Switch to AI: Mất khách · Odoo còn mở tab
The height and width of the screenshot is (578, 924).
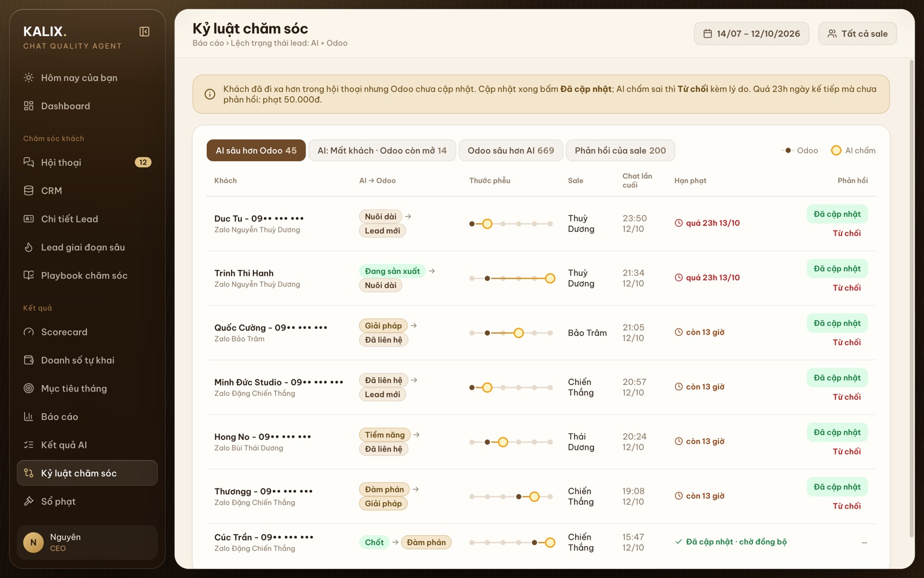[382, 150]
